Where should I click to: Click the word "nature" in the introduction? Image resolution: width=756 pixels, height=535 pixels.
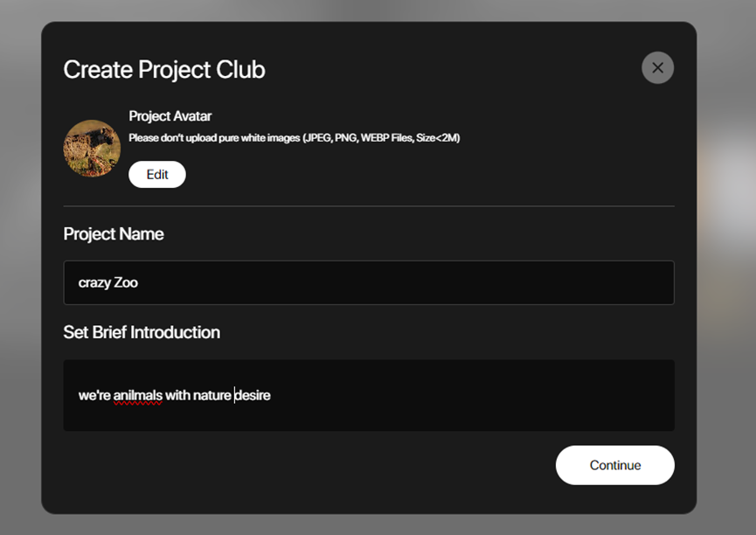click(x=212, y=395)
